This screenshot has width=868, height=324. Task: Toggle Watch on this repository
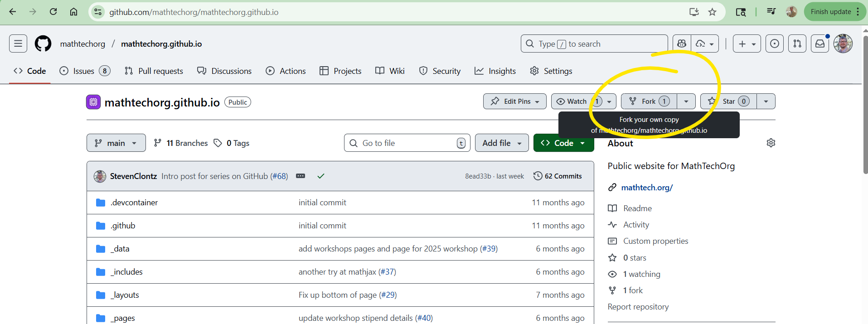[x=572, y=102]
